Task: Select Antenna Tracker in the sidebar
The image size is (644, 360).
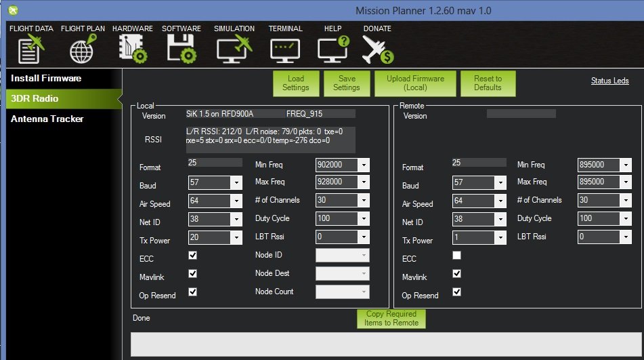Action: tap(64, 119)
